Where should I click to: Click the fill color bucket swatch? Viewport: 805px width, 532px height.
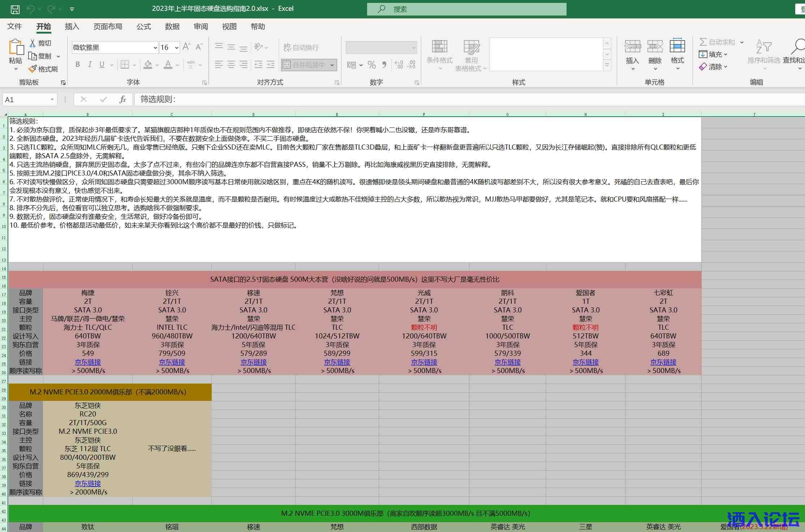pyautogui.click(x=148, y=65)
